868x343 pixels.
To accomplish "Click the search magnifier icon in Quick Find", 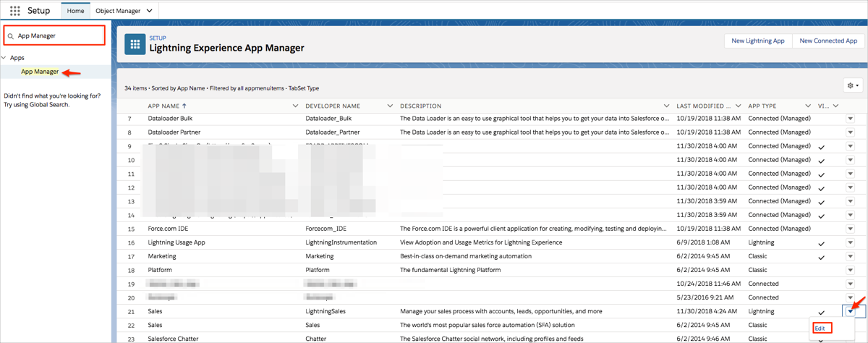I will coord(11,35).
